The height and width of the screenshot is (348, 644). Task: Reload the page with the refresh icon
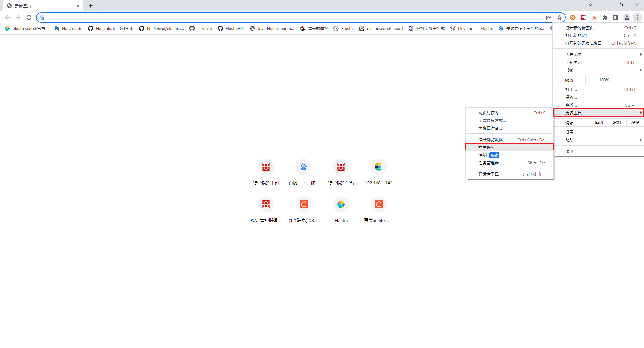pyautogui.click(x=29, y=17)
